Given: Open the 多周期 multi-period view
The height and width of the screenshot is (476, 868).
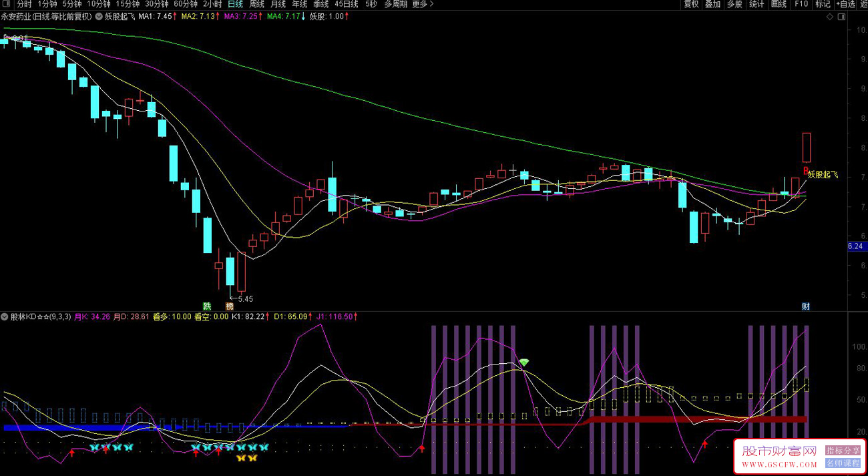Looking at the screenshot, I should 395,4.
